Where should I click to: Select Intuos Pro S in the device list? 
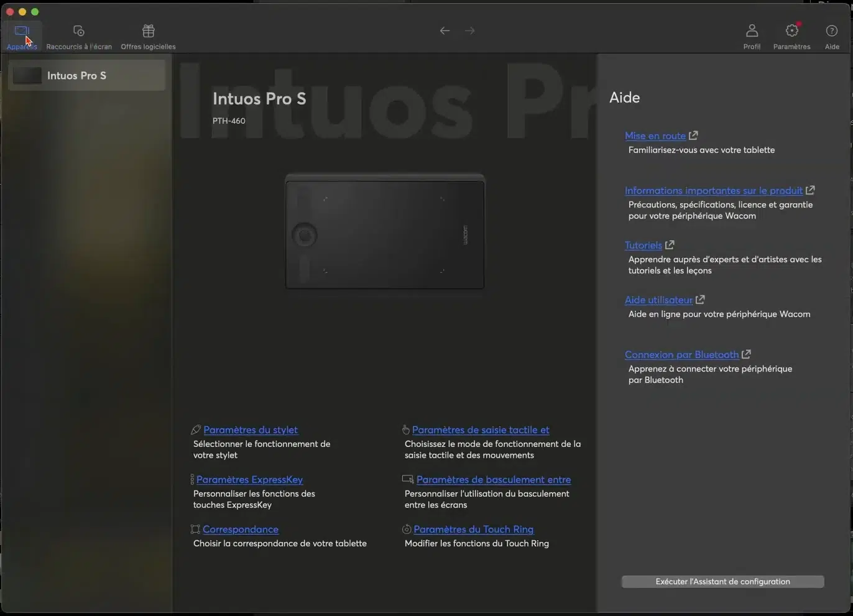pos(86,75)
